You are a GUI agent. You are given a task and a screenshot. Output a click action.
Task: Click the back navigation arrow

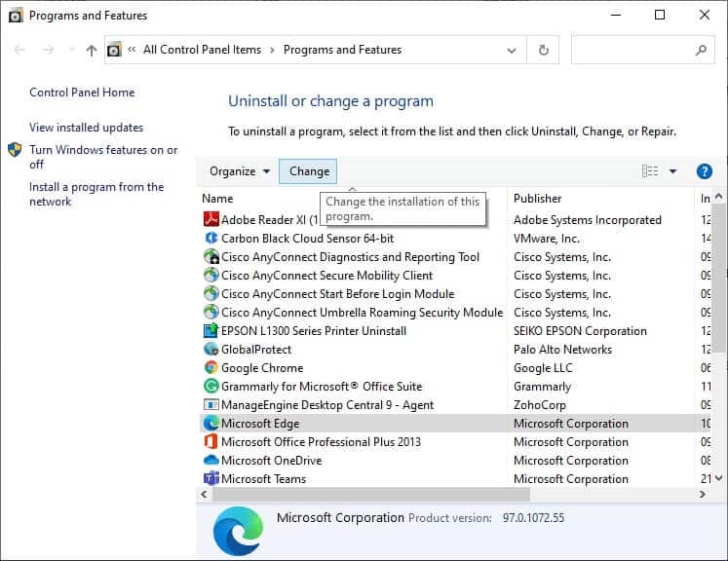point(19,50)
